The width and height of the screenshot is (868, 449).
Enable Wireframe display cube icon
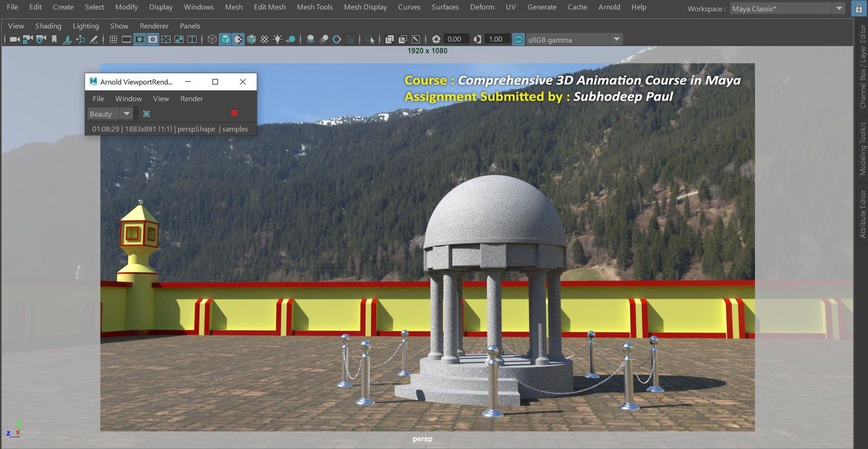[212, 39]
